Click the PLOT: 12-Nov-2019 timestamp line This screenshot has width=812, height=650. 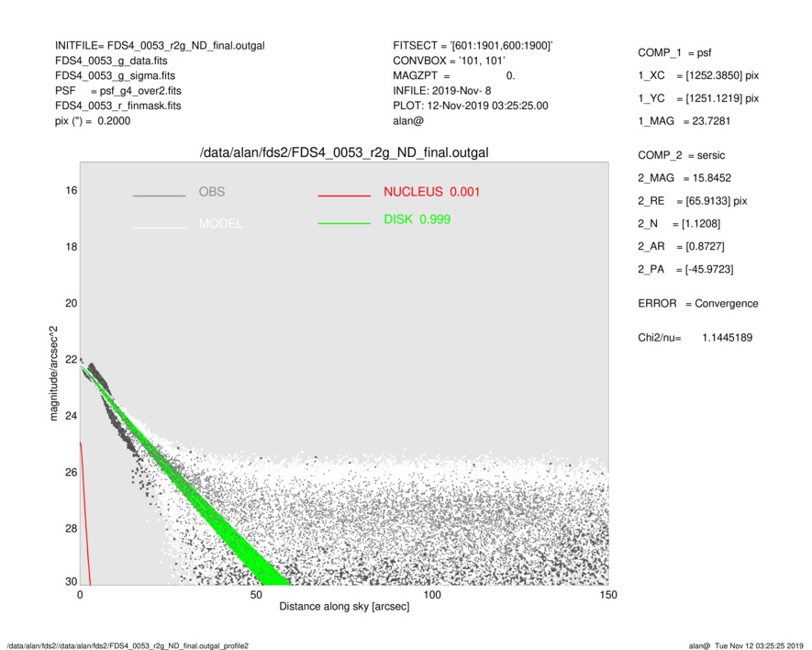[x=470, y=106]
